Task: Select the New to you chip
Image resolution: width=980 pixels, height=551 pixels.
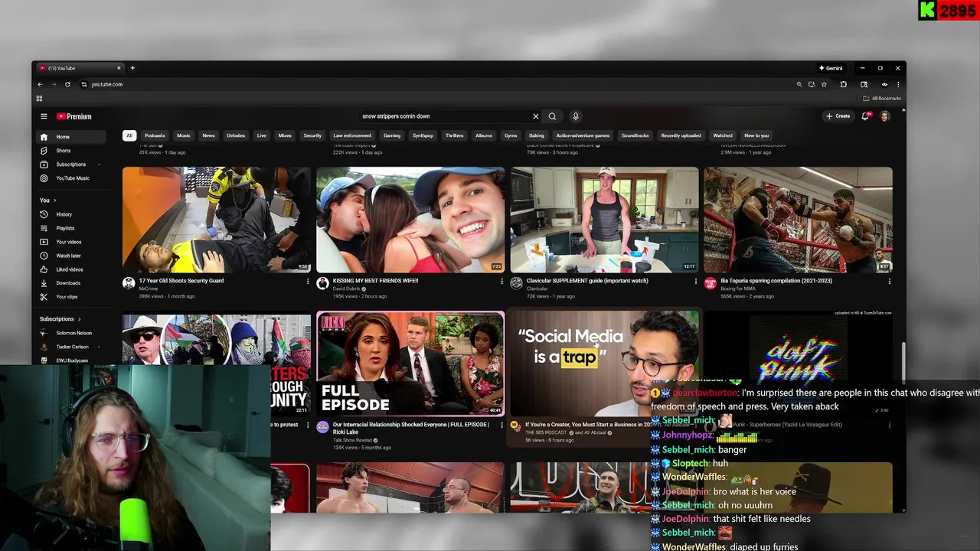Action: tap(756, 135)
